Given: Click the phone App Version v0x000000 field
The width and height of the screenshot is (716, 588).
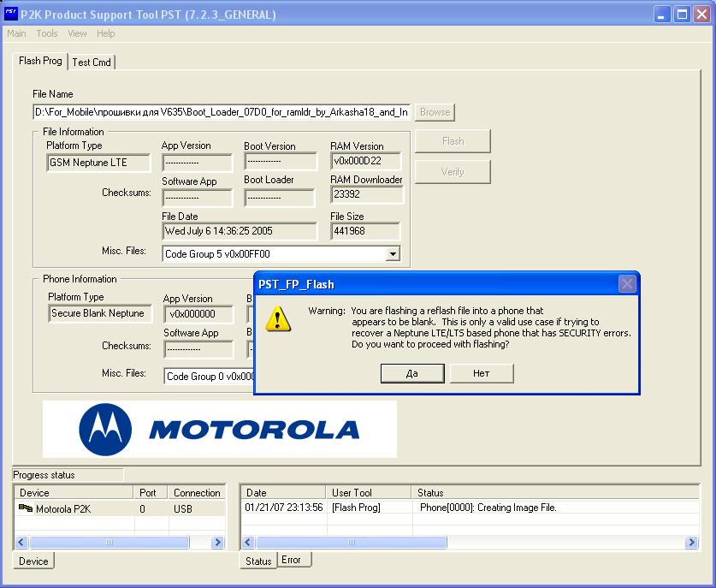Looking at the screenshot, I should [x=198, y=314].
